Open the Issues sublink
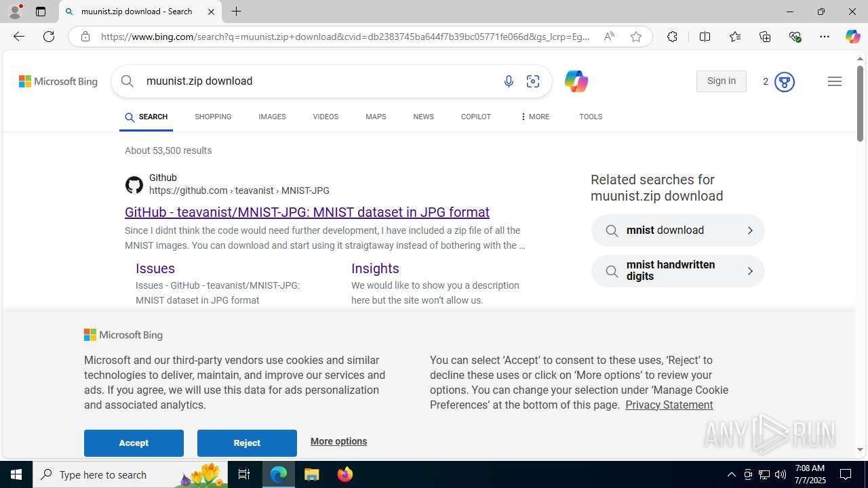Viewport: 868px width, 488px height. tap(155, 268)
